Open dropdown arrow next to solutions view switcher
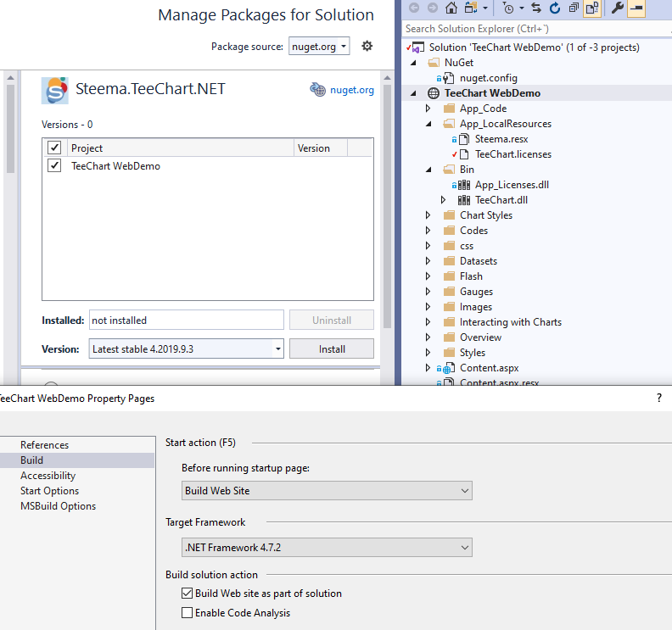Image resolution: width=672 pixels, height=630 pixels. (x=485, y=8)
